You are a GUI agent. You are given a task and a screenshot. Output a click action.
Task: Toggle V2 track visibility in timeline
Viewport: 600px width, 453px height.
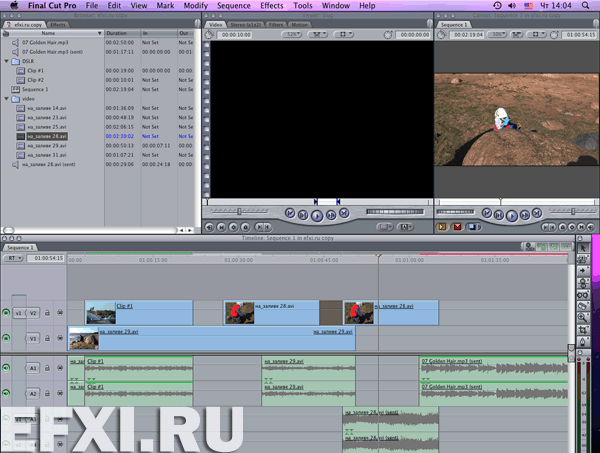click(x=5, y=313)
